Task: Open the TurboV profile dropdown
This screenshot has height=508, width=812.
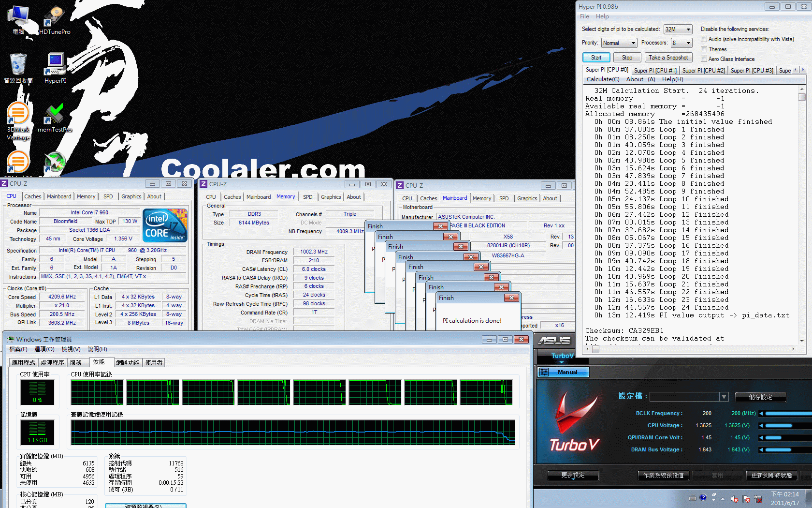Action: pos(689,397)
